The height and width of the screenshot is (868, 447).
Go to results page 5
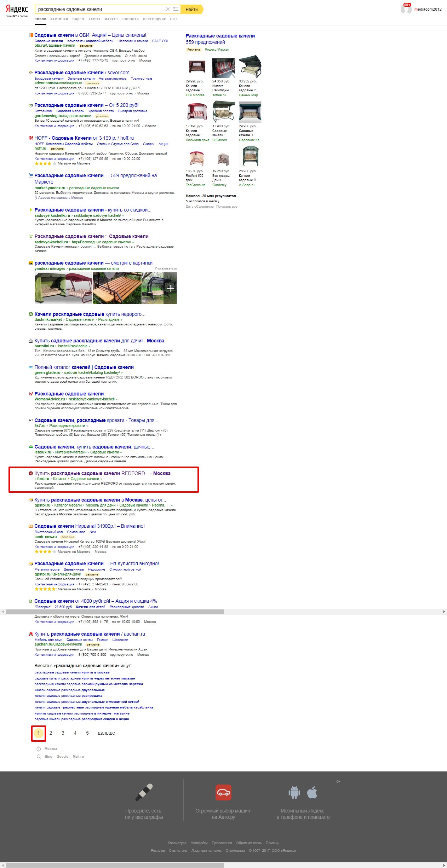click(87, 733)
